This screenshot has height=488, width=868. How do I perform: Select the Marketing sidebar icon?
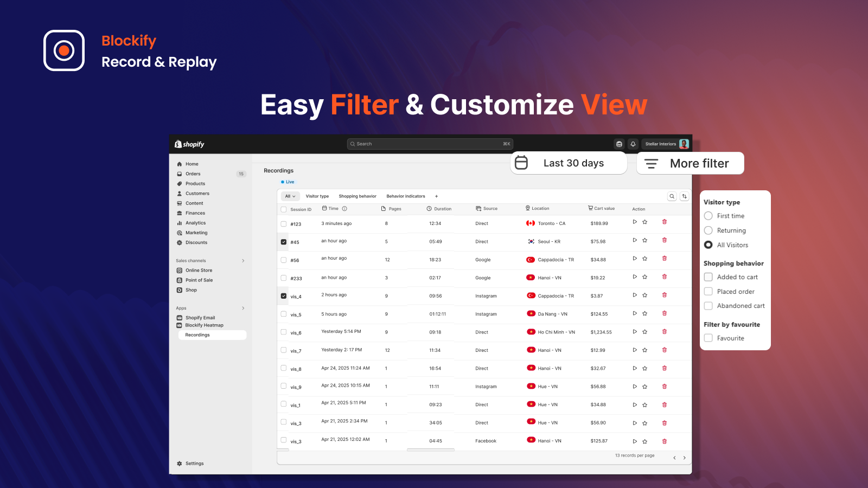[180, 233]
